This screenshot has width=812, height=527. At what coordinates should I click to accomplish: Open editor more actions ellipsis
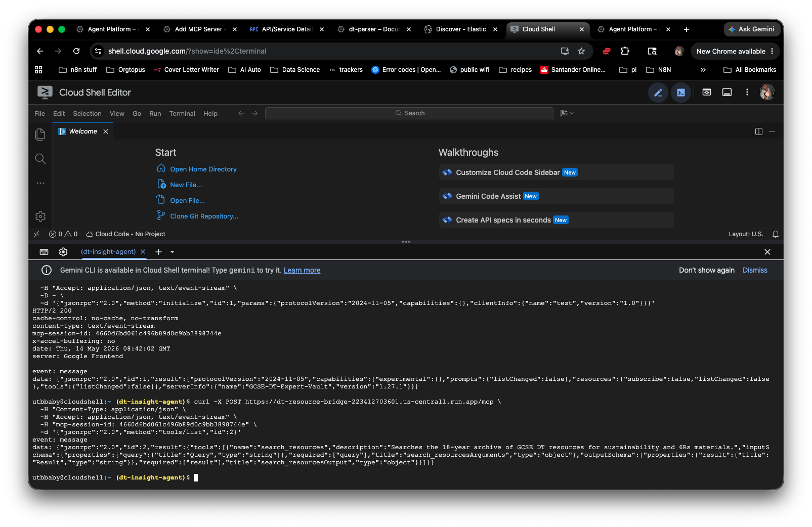click(772, 131)
